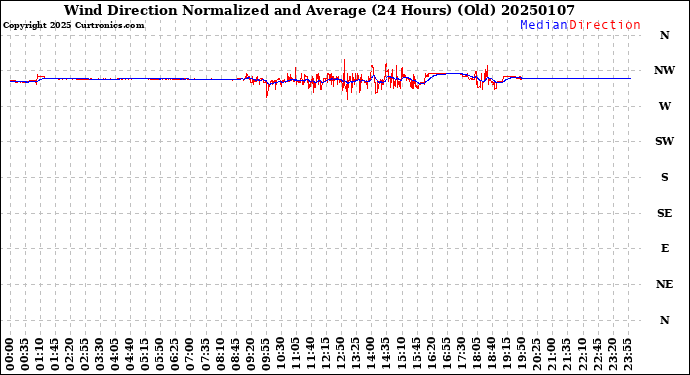This screenshot has width=690, height=375.
Task: Click the 07:35 time label
Action: point(205,355)
